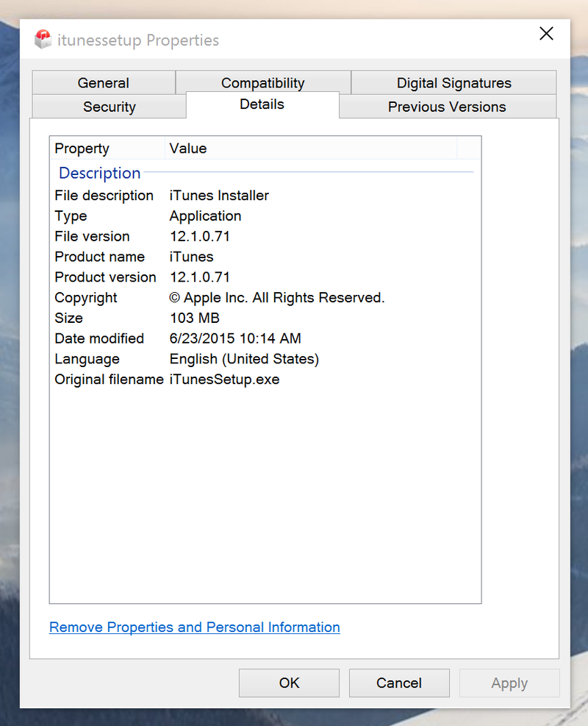Viewport: 588px width, 726px height.
Task: Click the Product name value iTunes
Action: [192, 257]
